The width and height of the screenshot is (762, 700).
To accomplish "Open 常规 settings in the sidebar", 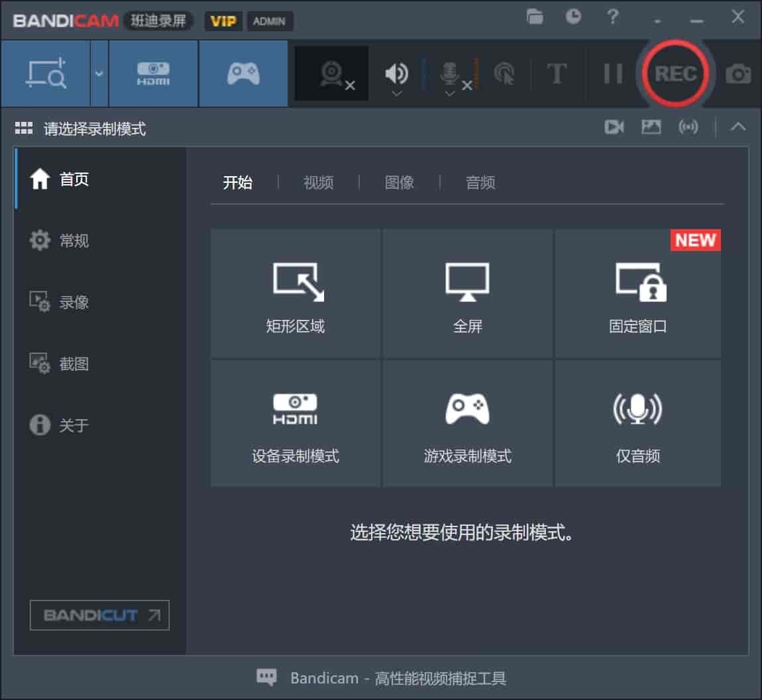I will click(73, 241).
